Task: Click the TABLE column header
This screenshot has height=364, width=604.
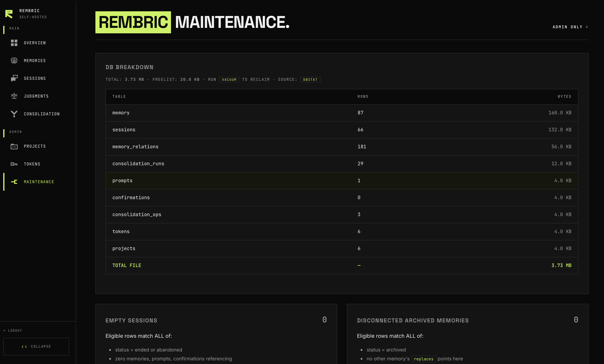Action: click(x=119, y=97)
